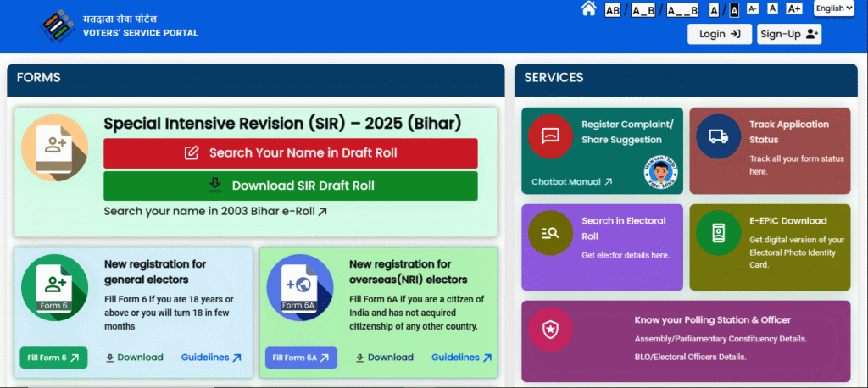Increase font size with A+

point(793,8)
